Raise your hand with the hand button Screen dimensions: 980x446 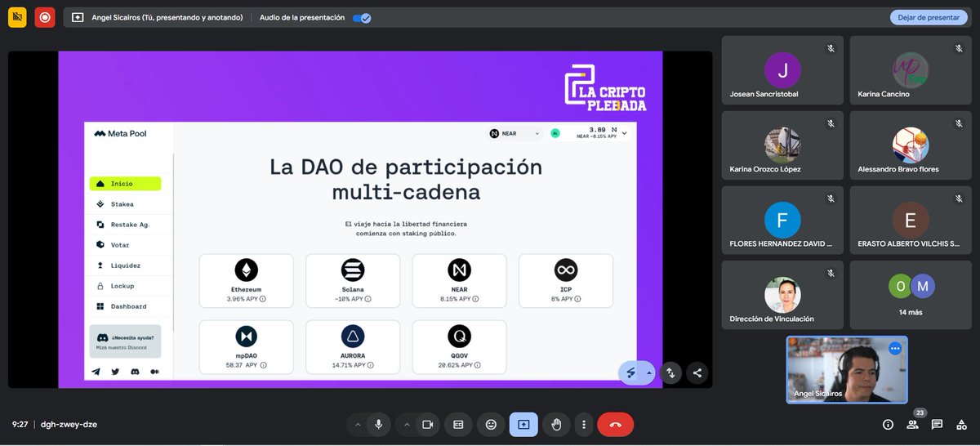(556, 425)
